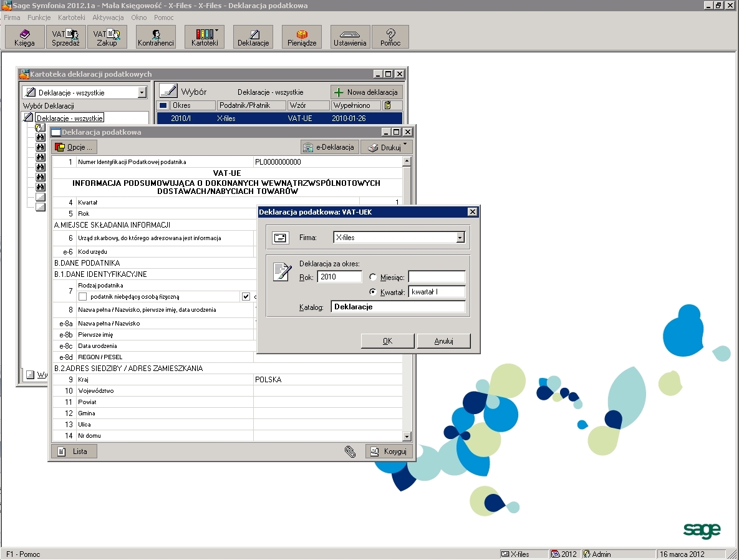Image resolution: width=739 pixels, height=560 pixels.
Task: Click the PL0000000000 tax ID value
Action: coord(278,162)
